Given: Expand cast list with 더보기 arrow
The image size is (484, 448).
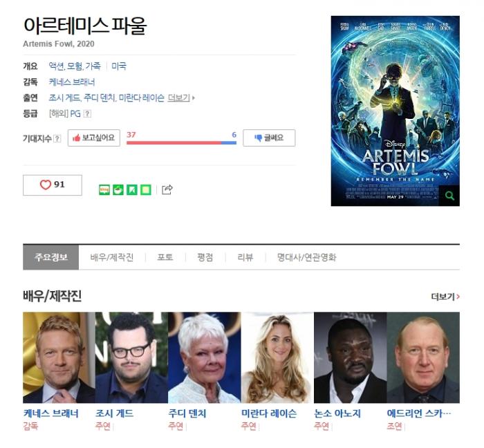Looking at the screenshot, I should (181, 98).
